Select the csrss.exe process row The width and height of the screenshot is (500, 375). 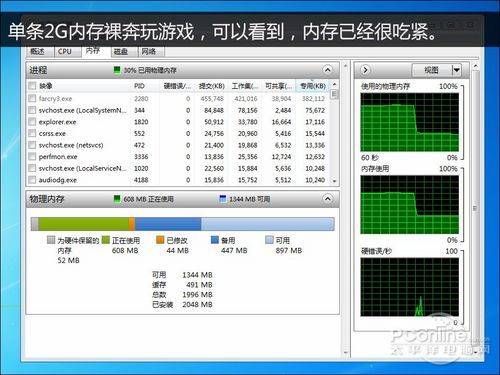click(x=178, y=134)
